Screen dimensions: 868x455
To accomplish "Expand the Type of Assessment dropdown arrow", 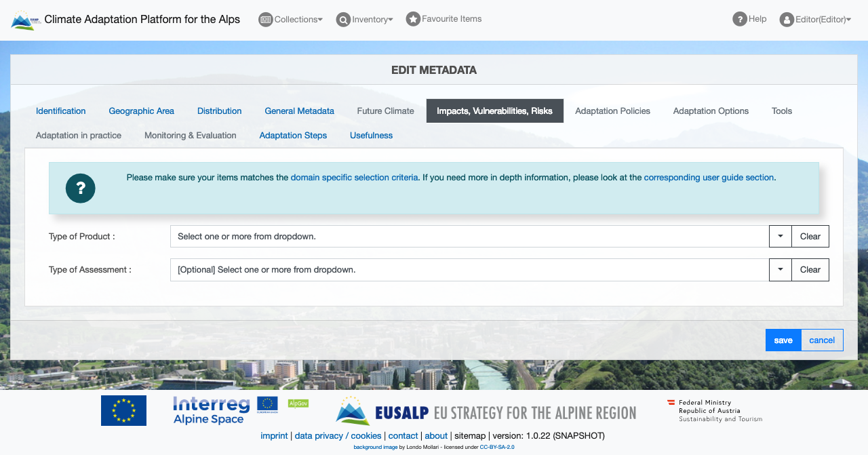I will (x=780, y=270).
